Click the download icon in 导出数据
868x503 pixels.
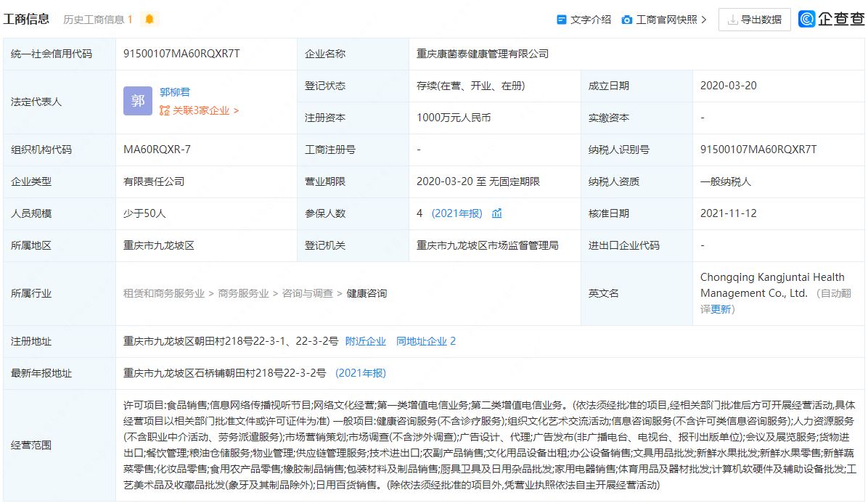732,20
